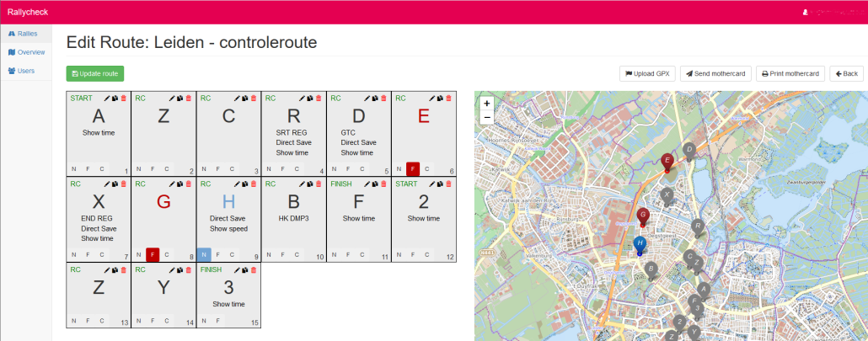
Task: Zoom in on the map with plus
Action: coord(487,104)
